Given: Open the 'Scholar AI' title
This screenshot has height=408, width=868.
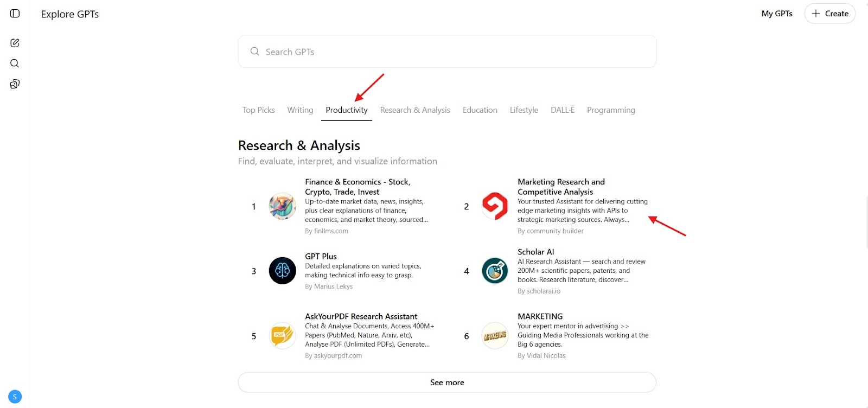Looking at the screenshot, I should point(536,252).
